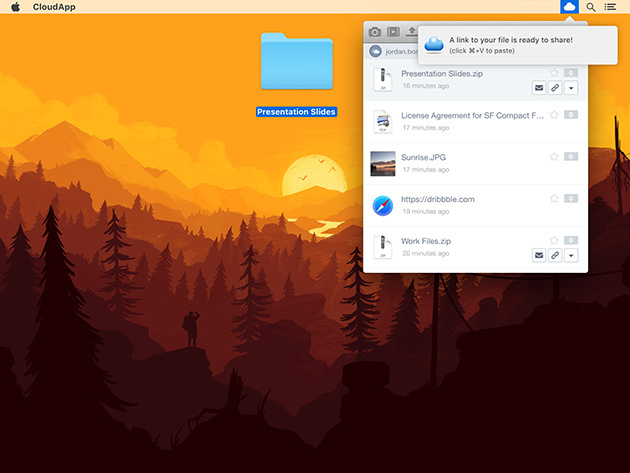Star the dribbble.com item

point(554,199)
